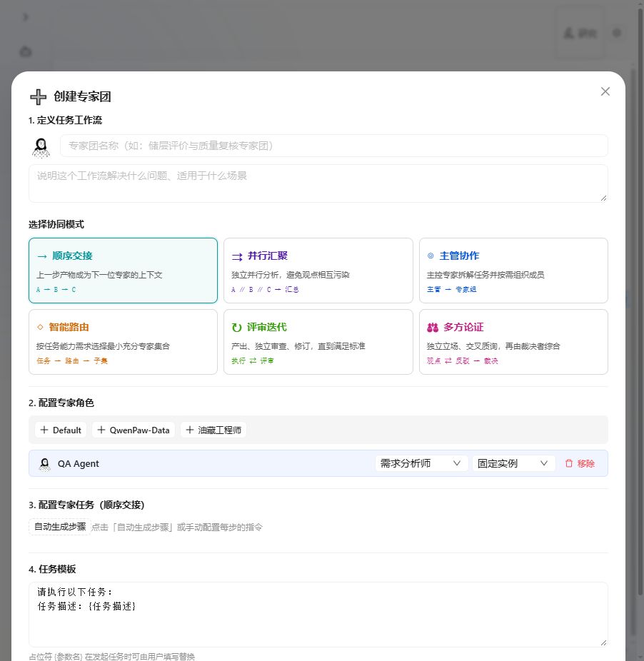Select the 顺序交接 collaboration mode

(x=123, y=271)
